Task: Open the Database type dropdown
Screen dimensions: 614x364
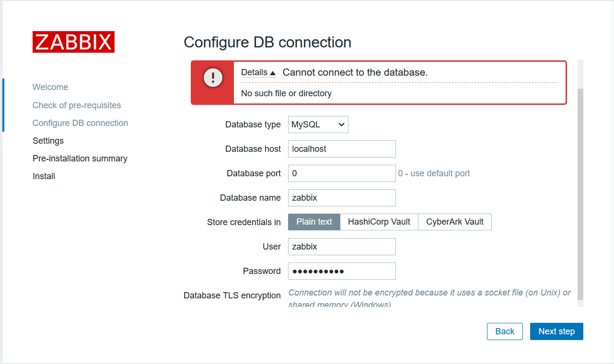Action: coord(318,125)
